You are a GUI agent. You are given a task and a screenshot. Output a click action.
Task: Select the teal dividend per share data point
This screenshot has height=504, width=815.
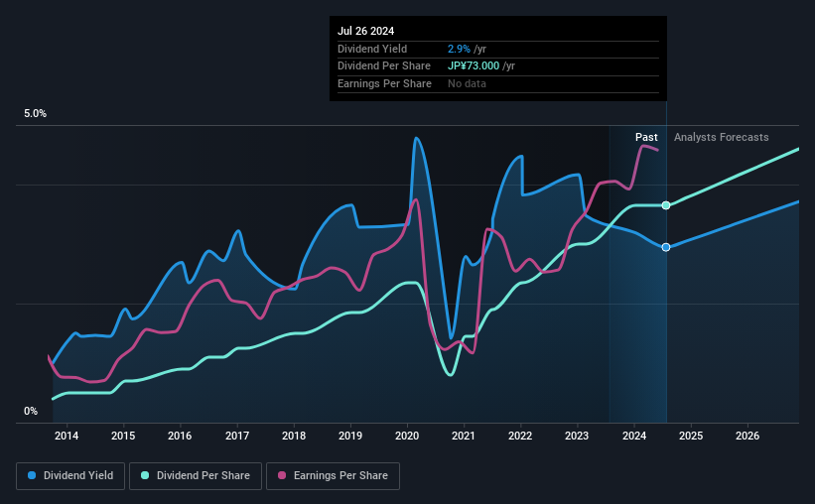click(x=666, y=205)
